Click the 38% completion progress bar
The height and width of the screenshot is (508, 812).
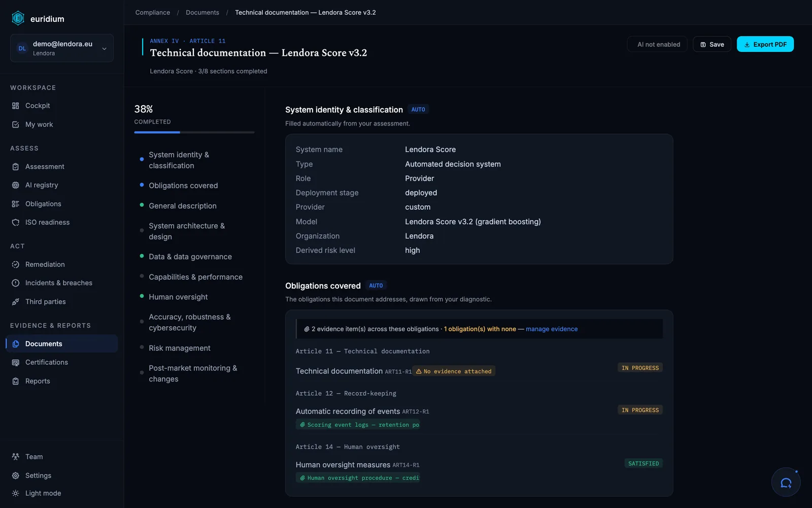[194, 132]
